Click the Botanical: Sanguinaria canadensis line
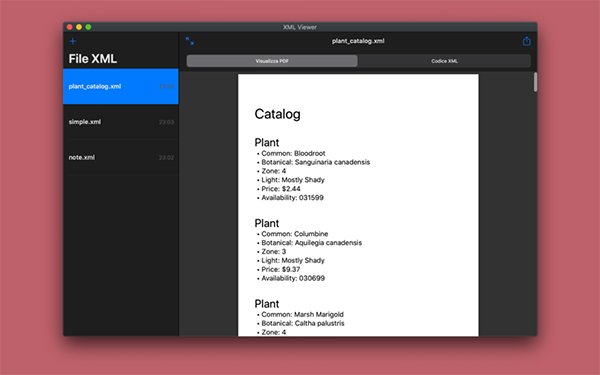Screen dimensions: 600x375 [316, 162]
